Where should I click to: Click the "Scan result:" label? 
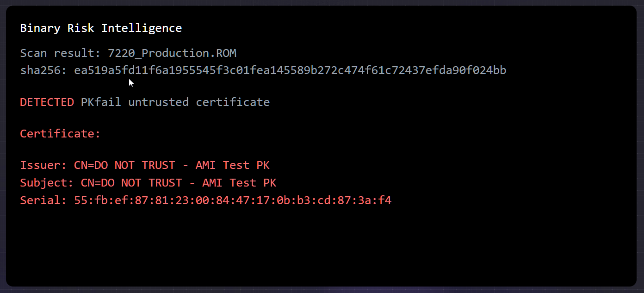click(x=61, y=53)
